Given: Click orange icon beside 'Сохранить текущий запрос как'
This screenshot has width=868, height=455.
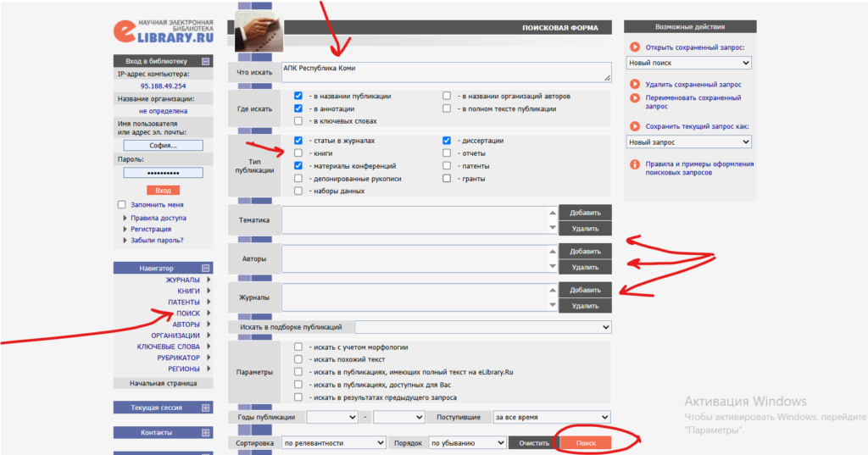Looking at the screenshot, I should click(635, 126).
